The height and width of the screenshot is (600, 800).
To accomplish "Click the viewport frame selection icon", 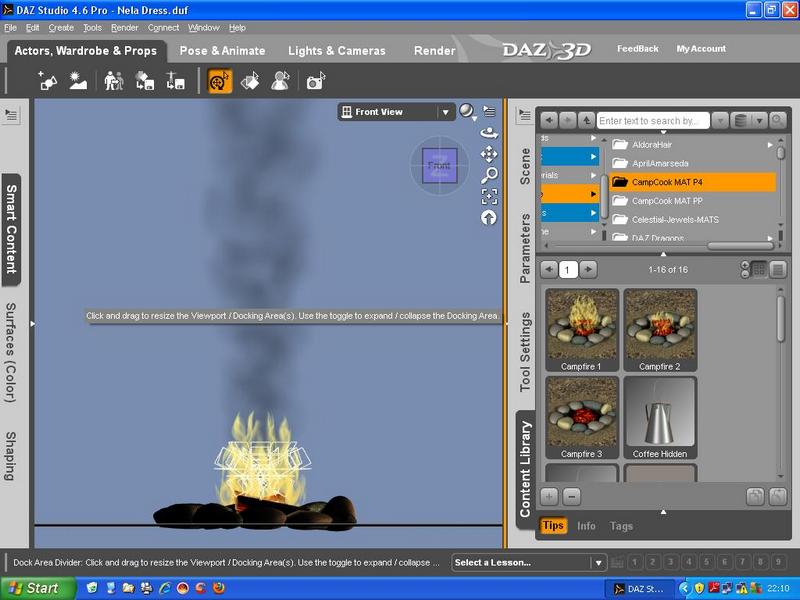I will [x=489, y=196].
